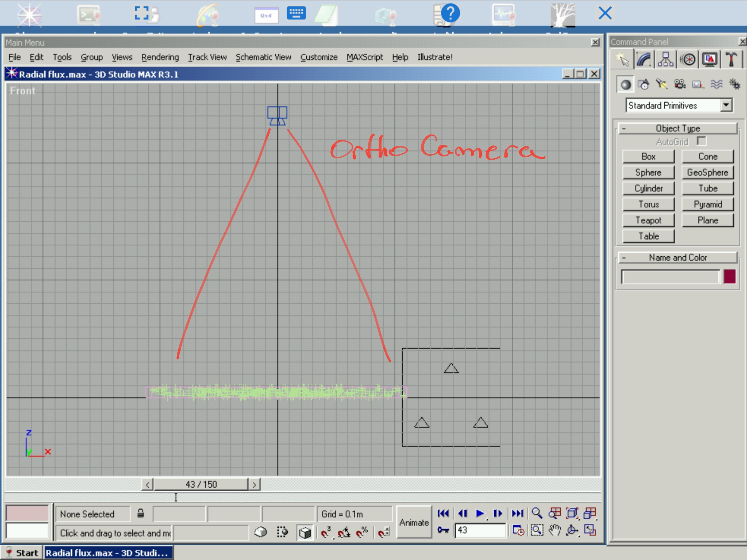Toggle the Animate button

[414, 522]
